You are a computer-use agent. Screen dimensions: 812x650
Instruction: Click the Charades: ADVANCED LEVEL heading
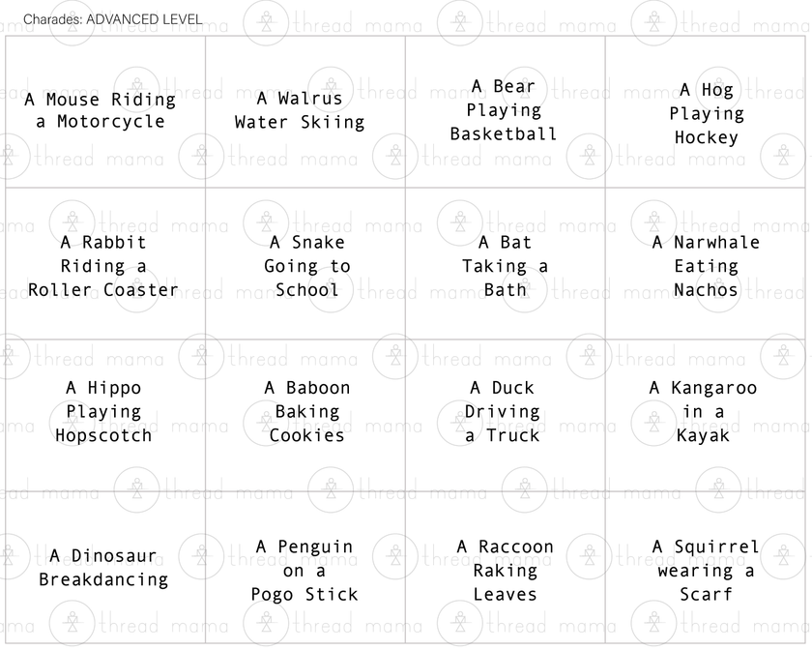point(112,19)
